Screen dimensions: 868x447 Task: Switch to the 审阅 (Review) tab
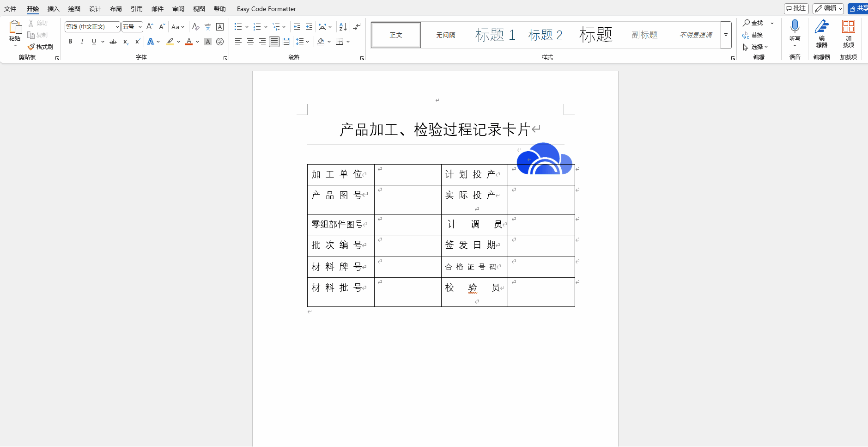pyautogui.click(x=178, y=9)
